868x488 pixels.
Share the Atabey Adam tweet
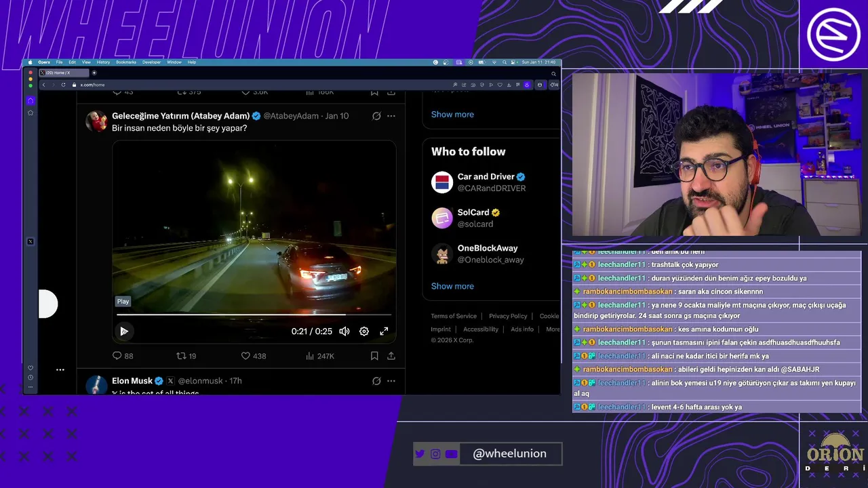pos(391,356)
